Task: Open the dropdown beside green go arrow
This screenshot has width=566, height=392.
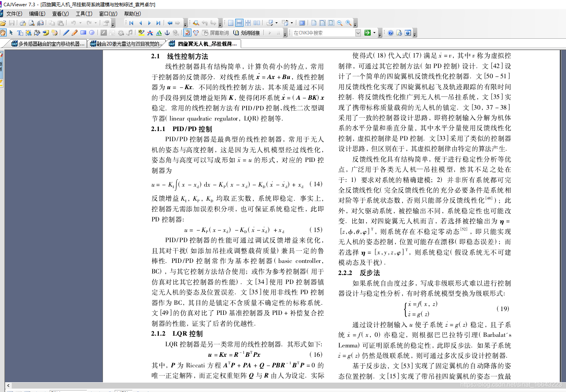Action: pyautogui.click(x=374, y=33)
